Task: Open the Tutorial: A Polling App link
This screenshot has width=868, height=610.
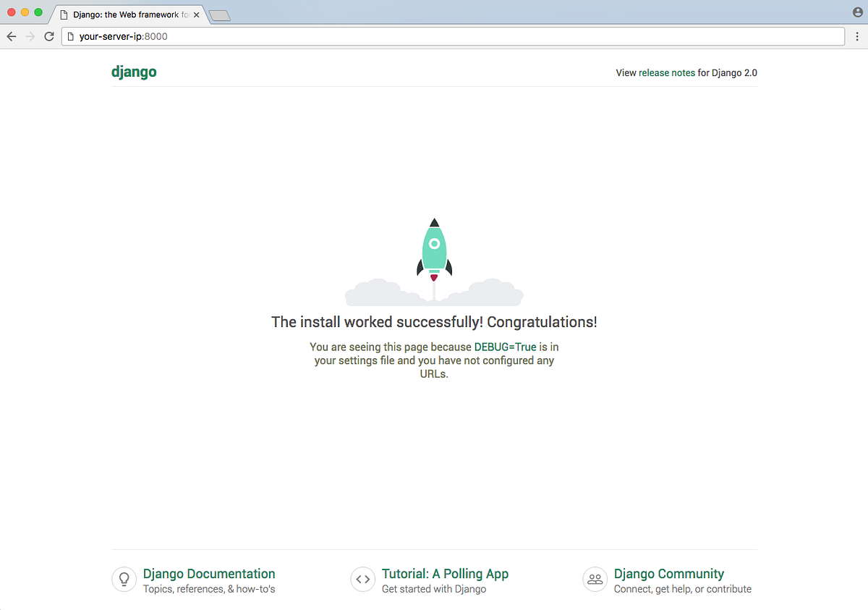Action: point(445,573)
